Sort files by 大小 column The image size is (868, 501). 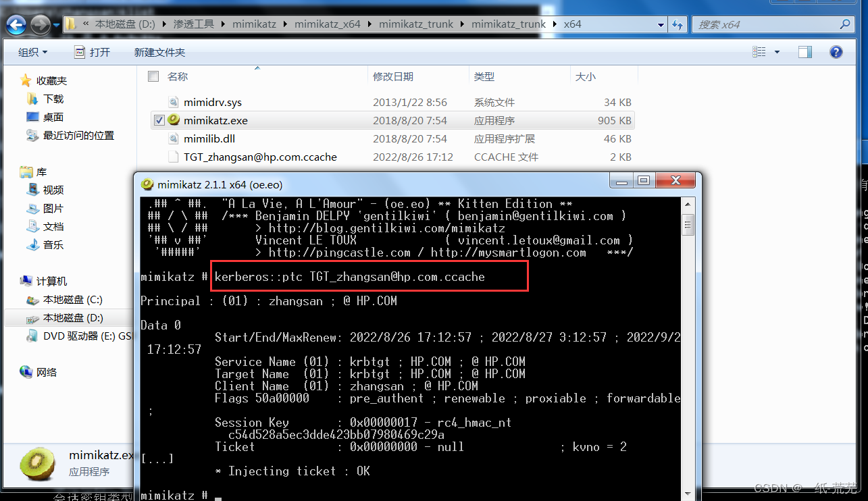[x=586, y=77]
